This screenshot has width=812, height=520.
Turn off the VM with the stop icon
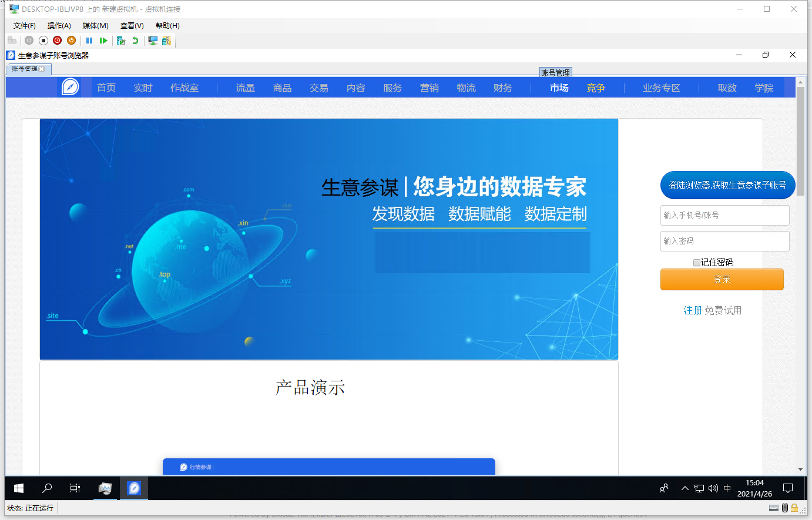[x=43, y=41]
